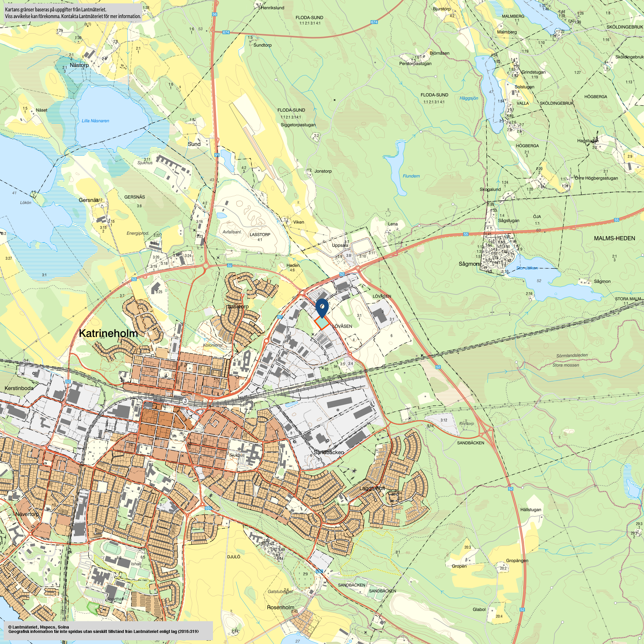Click the Ishall label
Viewport: 644px width, 644px height.
coord(136,564)
